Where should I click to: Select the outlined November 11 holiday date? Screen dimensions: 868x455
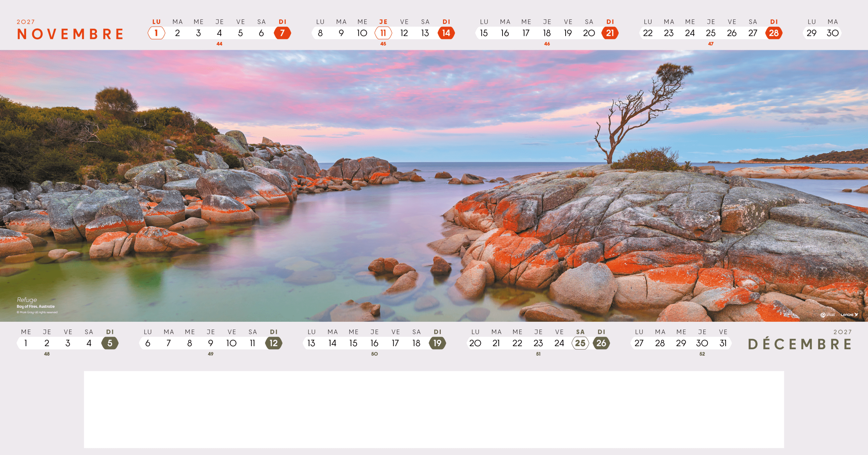pyautogui.click(x=383, y=33)
